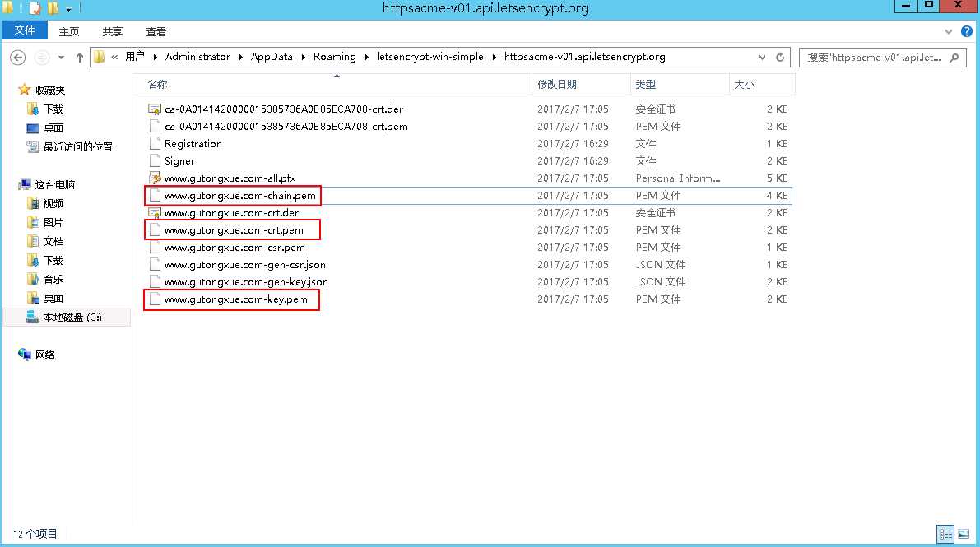Sort files by 修改日期 column
Screen dimensions: 980x547
[557, 85]
